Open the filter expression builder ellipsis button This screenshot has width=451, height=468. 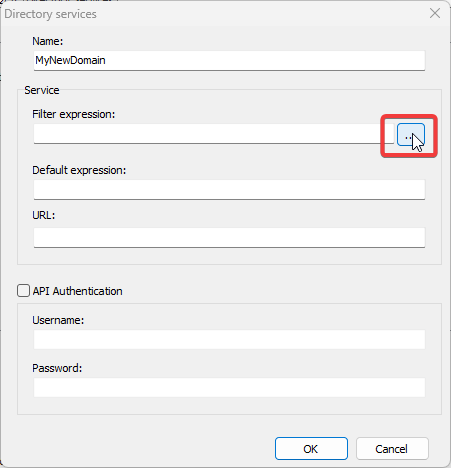[411, 135]
